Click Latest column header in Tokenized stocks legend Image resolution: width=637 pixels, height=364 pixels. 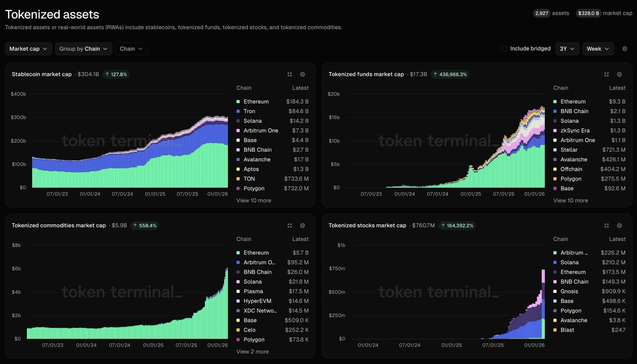click(x=617, y=239)
